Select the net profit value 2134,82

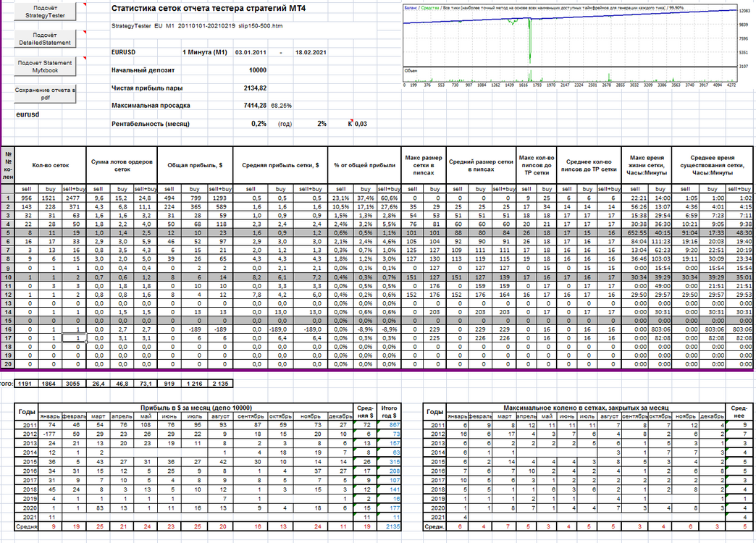pyautogui.click(x=255, y=88)
